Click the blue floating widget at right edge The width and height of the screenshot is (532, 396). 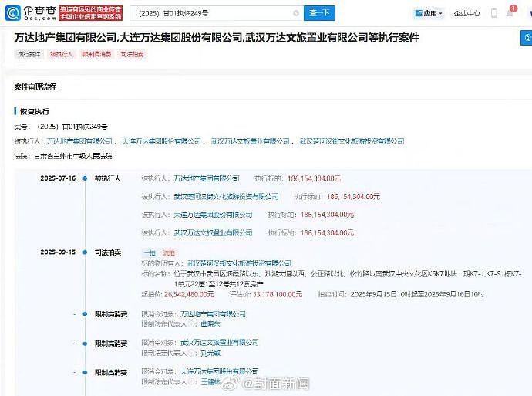pos(527,37)
